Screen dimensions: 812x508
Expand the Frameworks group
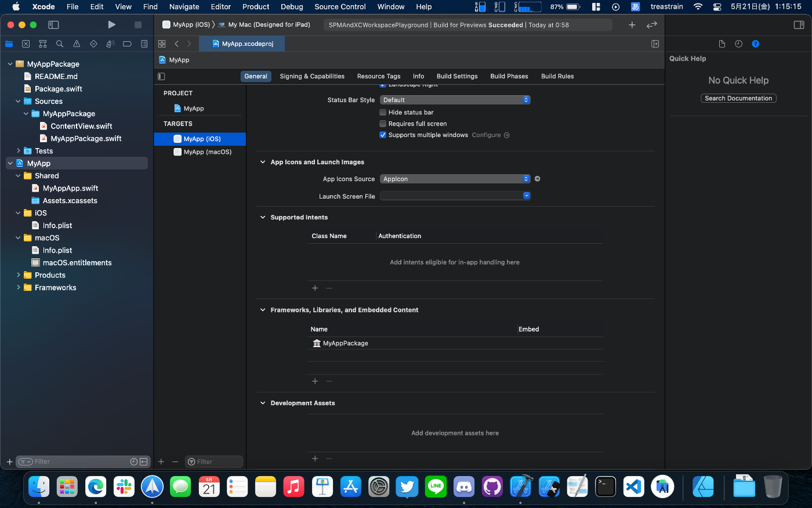pyautogui.click(x=18, y=288)
